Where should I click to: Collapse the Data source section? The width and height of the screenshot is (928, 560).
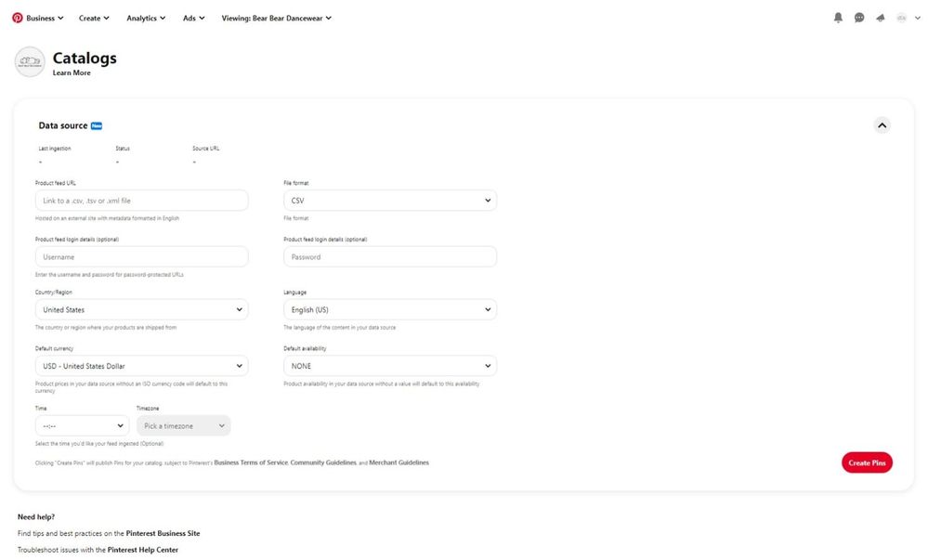tap(882, 125)
